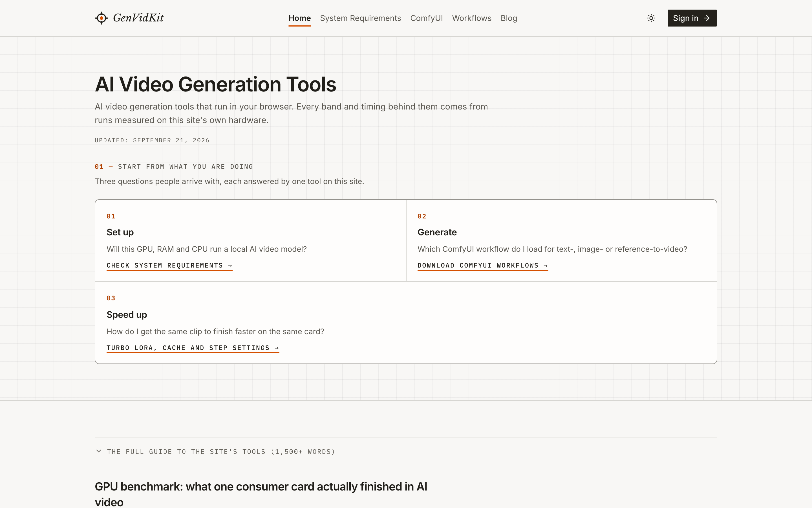Click the "Start from what you are doing" label
This screenshot has height=508, width=812.
pos(186,167)
